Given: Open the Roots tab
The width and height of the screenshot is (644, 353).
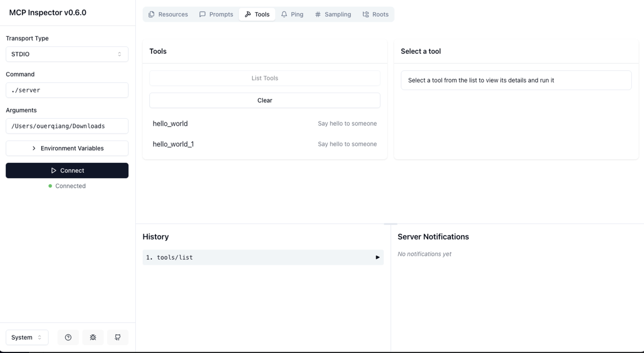Looking at the screenshot, I should tap(375, 14).
